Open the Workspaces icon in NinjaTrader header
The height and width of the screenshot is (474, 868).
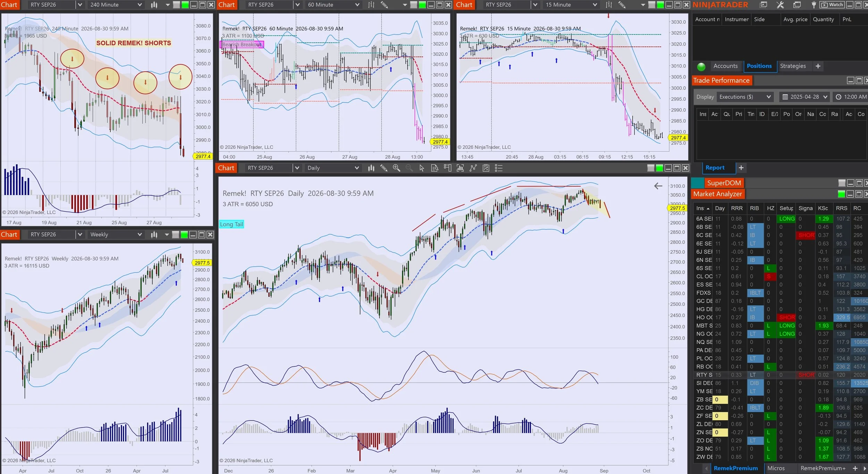(x=797, y=5)
